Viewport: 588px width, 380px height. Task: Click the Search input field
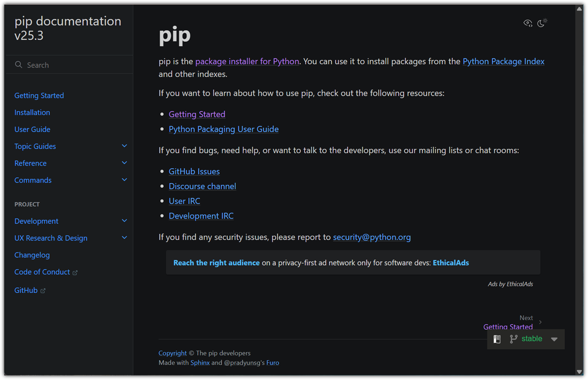click(69, 64)
